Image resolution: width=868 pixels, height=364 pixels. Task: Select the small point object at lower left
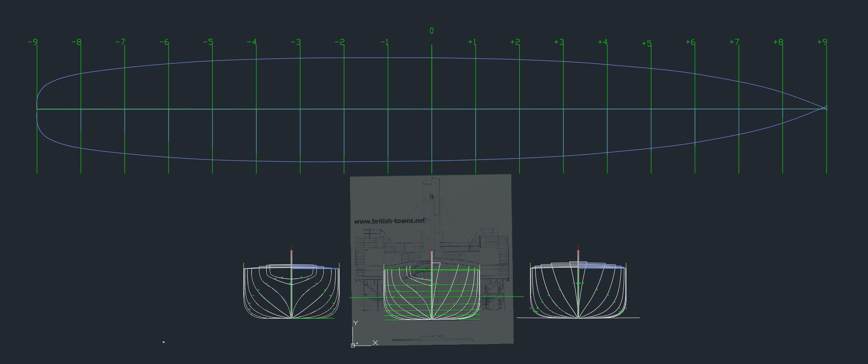coord(163,342)
